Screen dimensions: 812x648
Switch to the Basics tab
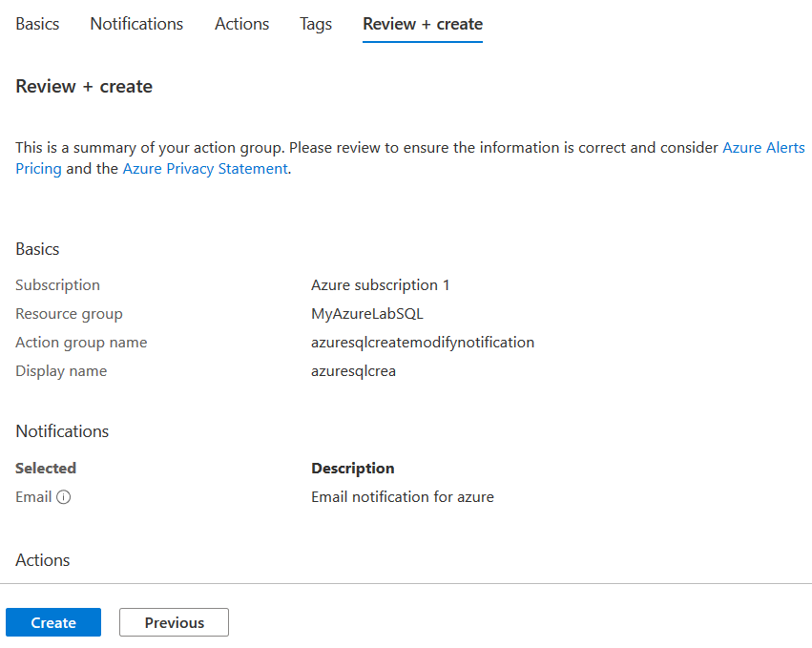[x=37, y=24]
